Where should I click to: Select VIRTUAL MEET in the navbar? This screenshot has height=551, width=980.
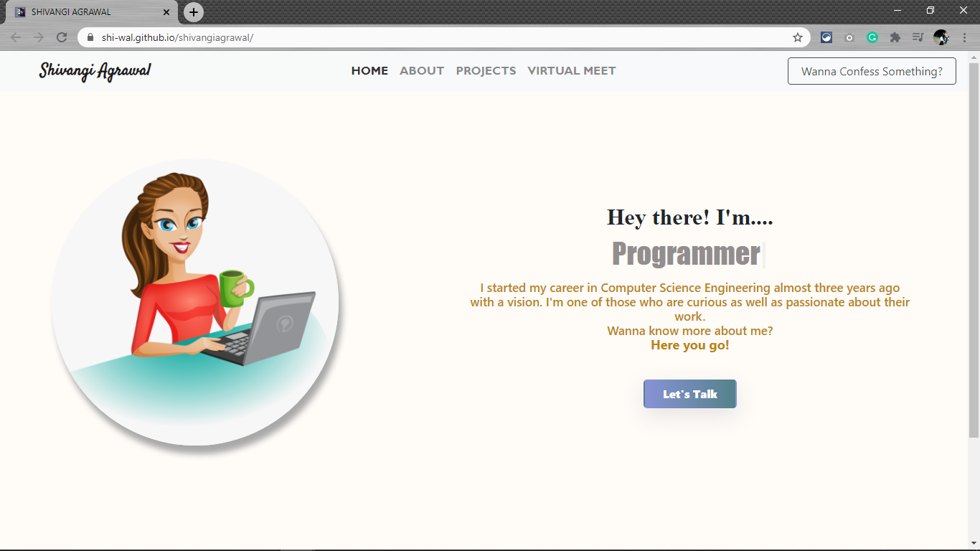(571, 71)
